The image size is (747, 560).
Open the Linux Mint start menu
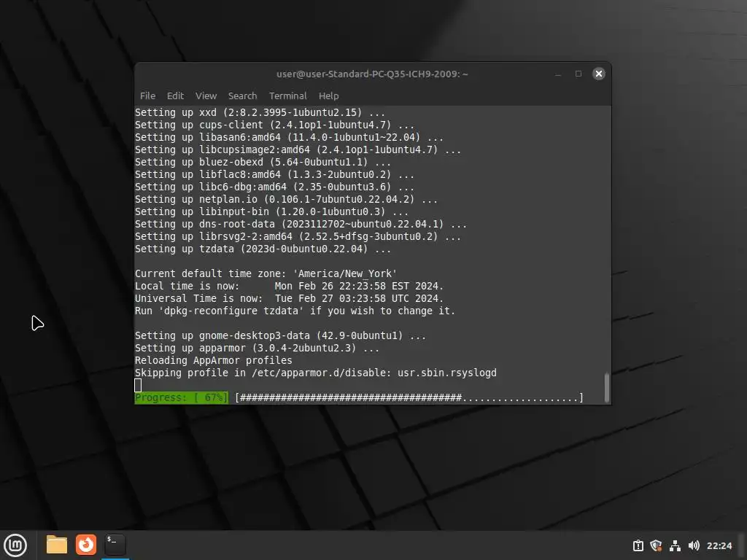click(15, 545)
